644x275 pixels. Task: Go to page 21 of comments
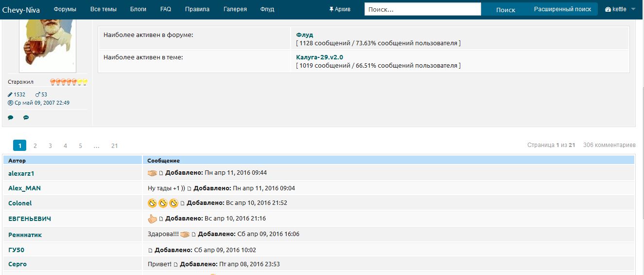(x=114, y=146)
